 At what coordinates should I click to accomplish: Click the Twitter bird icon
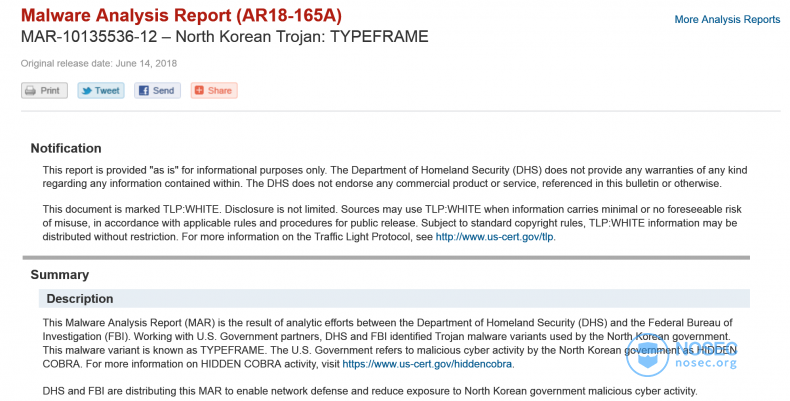(x=87, y=91)
